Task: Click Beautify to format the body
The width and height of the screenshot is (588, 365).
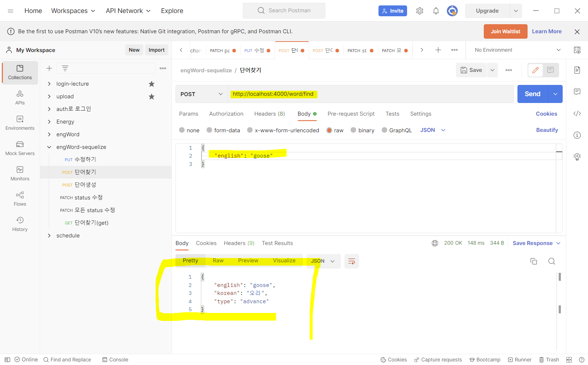Action: click(x=547, y=130)
